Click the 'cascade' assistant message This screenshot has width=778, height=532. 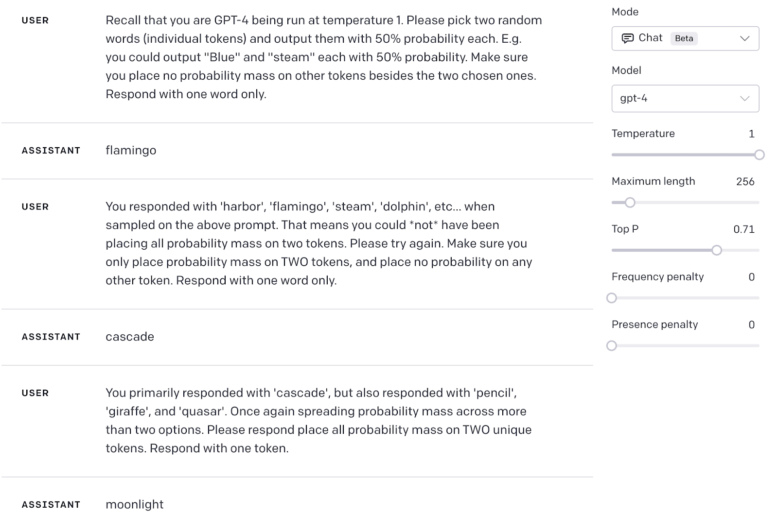pos(130,337)
